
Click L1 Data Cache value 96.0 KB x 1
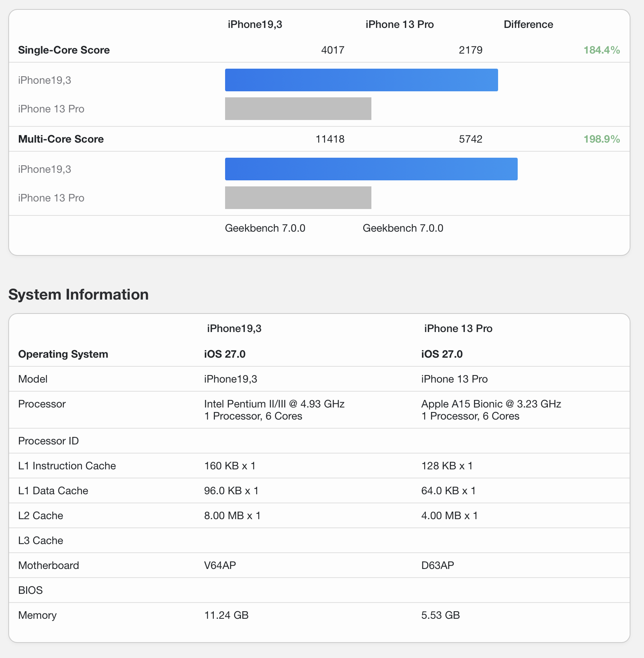tap(231, 491)
